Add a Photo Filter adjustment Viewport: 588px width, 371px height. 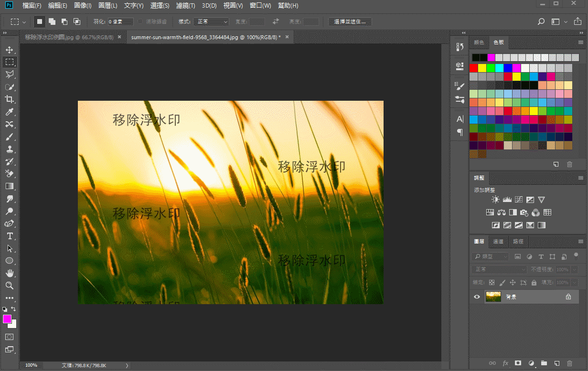(524, 212)
